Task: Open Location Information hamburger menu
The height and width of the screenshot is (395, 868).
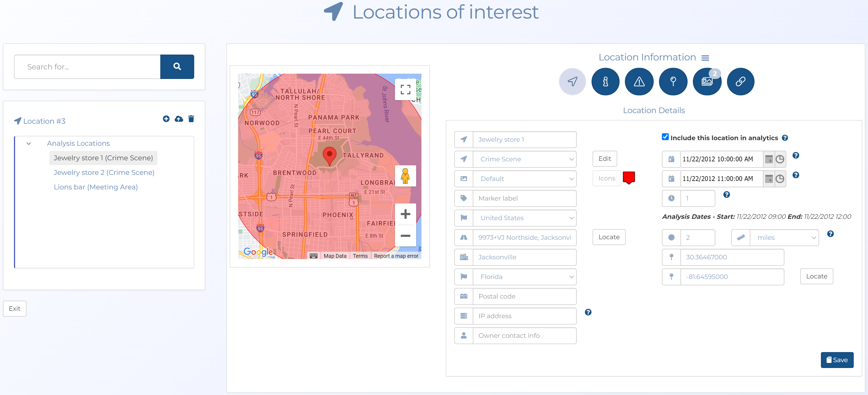Action: tap(705, 58)
